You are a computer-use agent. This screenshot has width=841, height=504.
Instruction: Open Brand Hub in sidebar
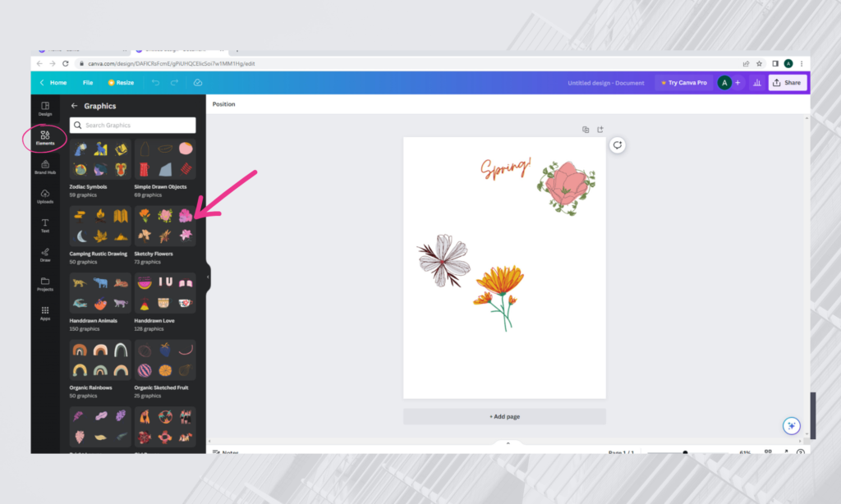tap(45, 167)
